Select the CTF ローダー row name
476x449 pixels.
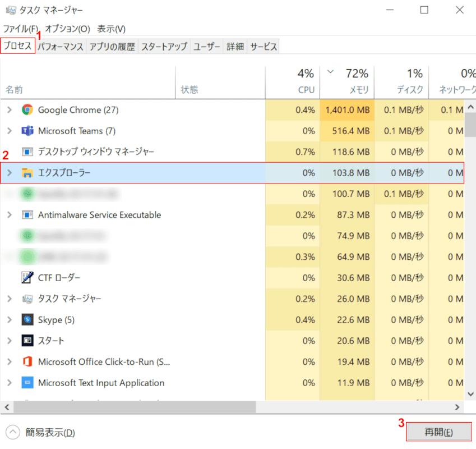pyautogui.click(x=59, y=277)
